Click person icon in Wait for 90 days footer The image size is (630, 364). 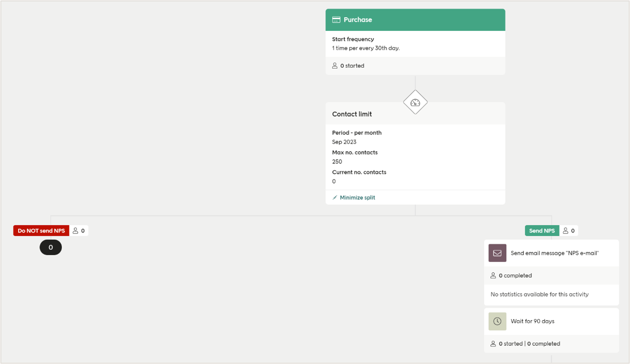[x=493, y=344]
